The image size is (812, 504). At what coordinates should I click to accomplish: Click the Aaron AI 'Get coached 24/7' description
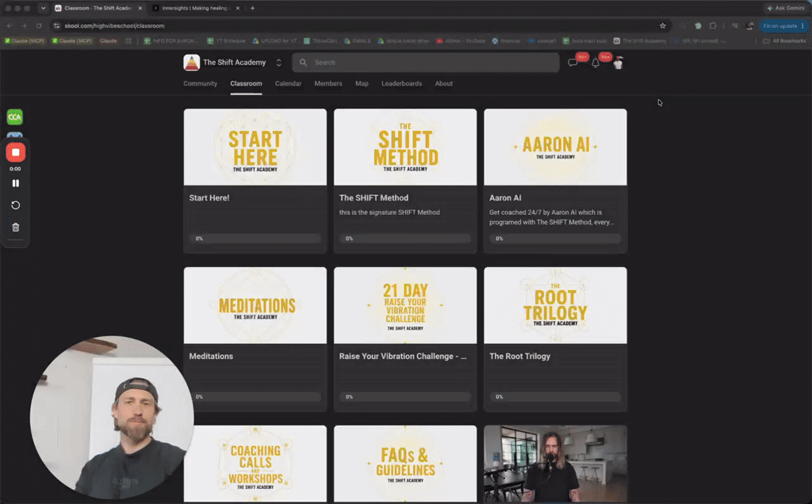(x=552, y=217)
